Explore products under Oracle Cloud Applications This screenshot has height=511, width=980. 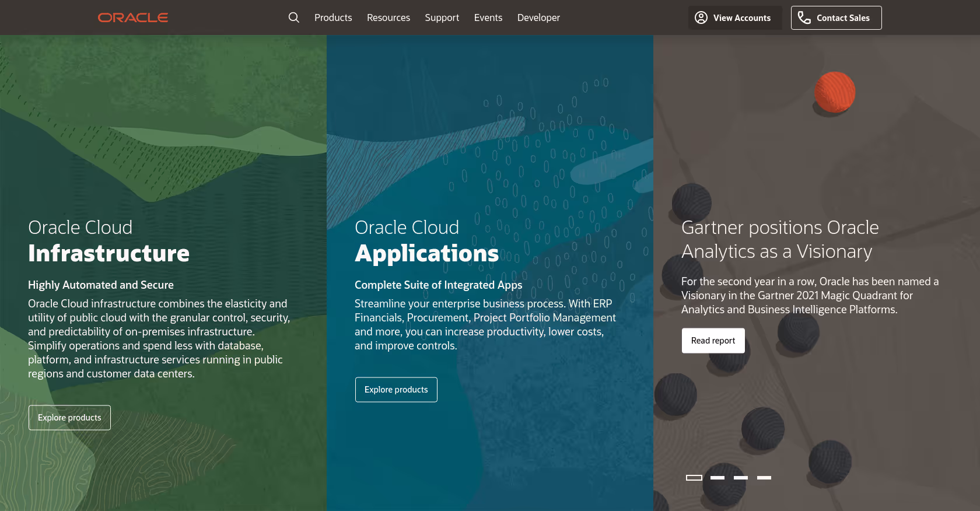pos(396,390)
